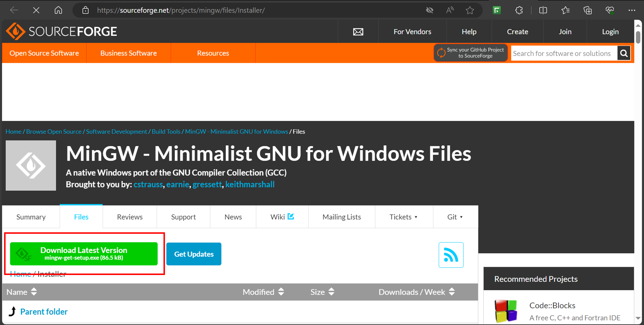Switch to the Reviews tab
The height and width of the screenshot is (325, 644).
click(130, 217)
